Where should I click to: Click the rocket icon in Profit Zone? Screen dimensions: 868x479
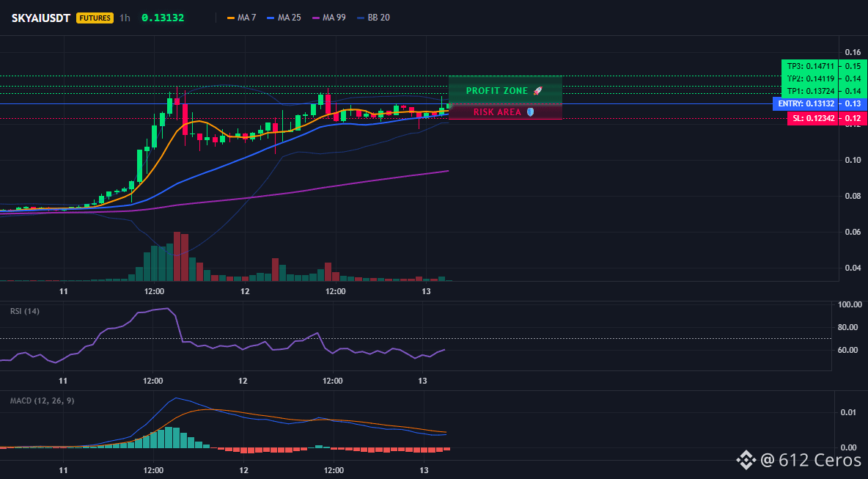coord(537,90)
